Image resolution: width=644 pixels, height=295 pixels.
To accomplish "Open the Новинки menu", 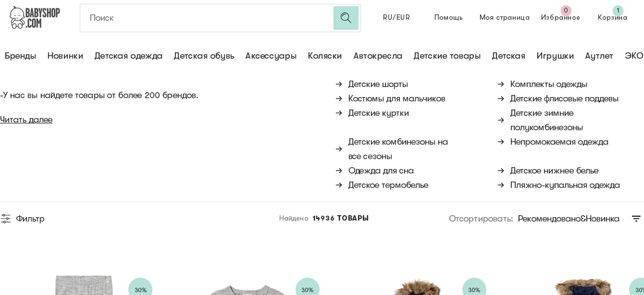I will (65, 56).
